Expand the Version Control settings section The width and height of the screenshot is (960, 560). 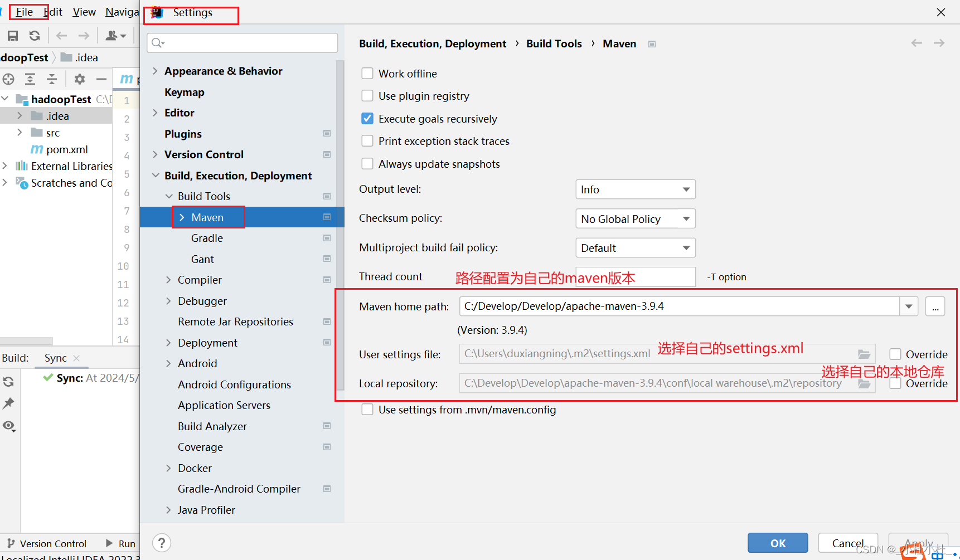tap(156, 154)
